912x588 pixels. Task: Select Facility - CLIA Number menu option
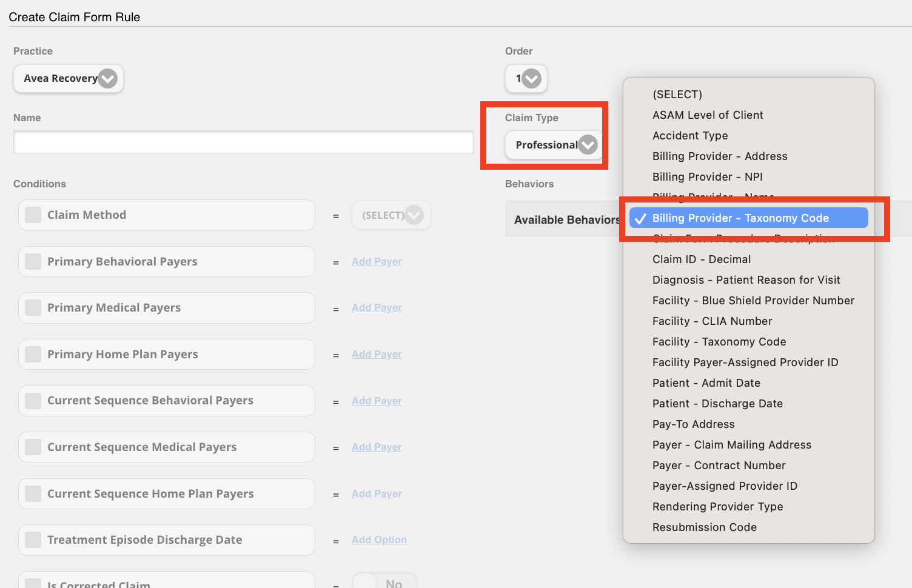pos(712,321)
